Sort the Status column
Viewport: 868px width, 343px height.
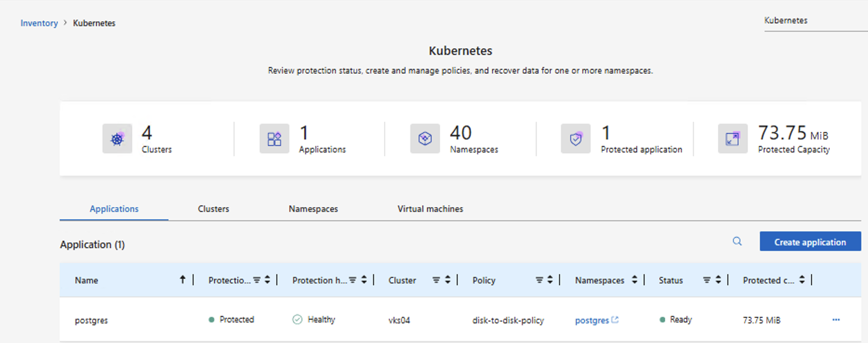pos(718,280)
